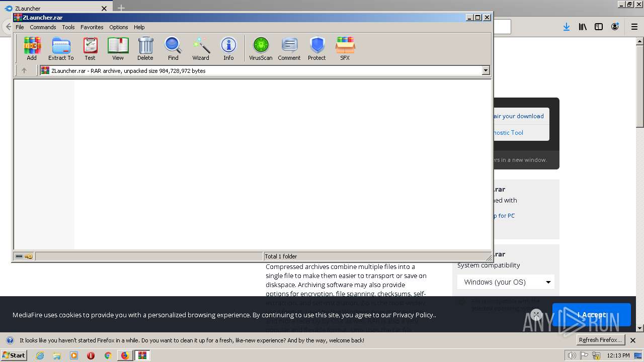644x362 pixels.
Task: Open the Commands menu
Action: [x=43, y=27]
